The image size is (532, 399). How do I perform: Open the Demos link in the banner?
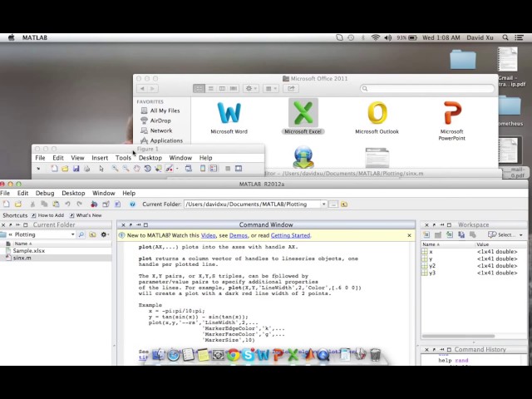238,235
